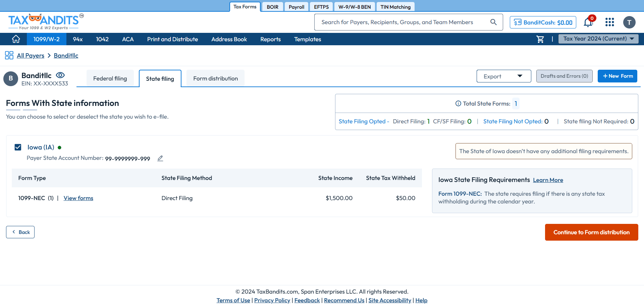Open Site Accessibility footer link
Screen dimensions: 644x308
coord(390,300)
